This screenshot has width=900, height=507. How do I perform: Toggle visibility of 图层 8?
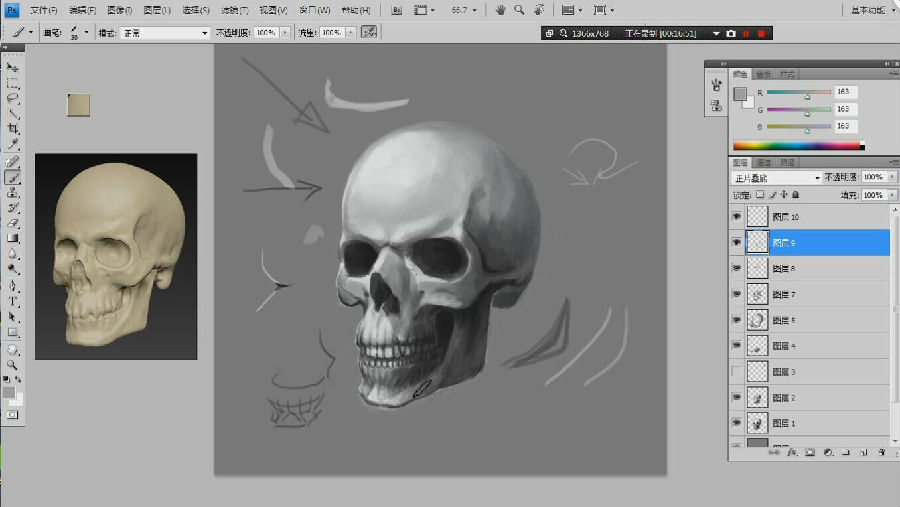(x=736, y=268)
